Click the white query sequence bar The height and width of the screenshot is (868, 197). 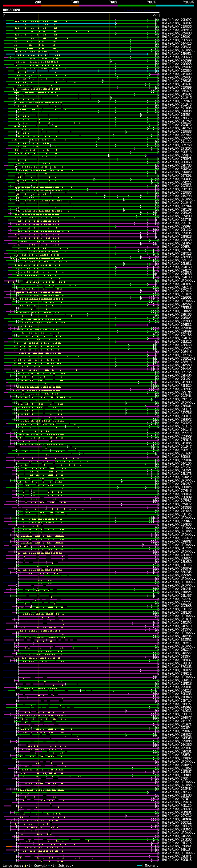pos(81,12)
